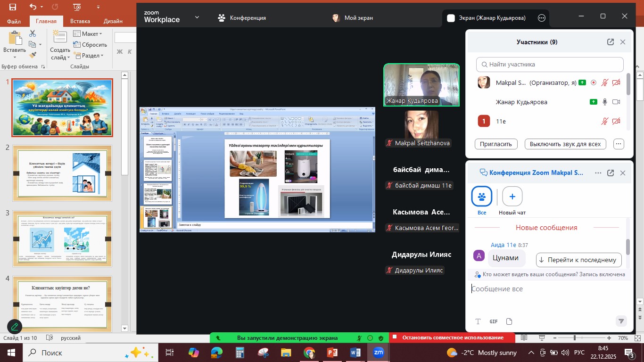Click the GIF icon in chat
644x362 pixels.
coord(494,321)
